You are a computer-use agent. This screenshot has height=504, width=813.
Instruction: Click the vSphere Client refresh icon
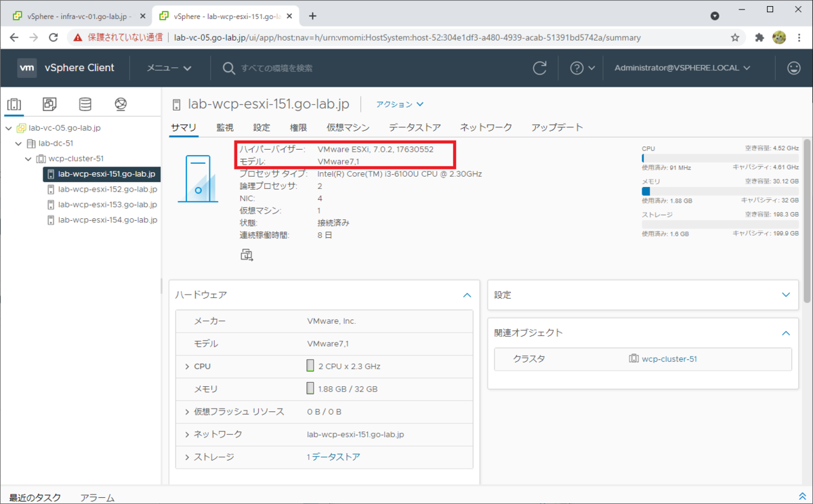pyautogui.click(x=540, y=68)
